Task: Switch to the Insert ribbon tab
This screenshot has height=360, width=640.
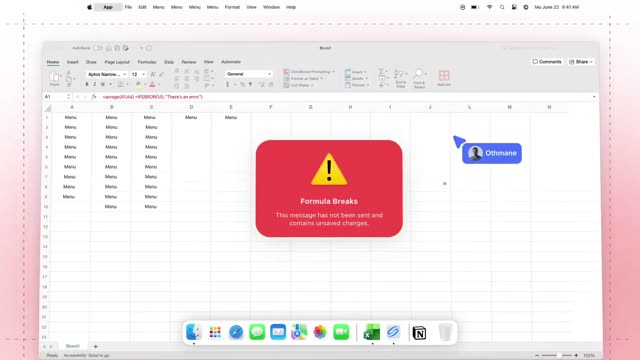Action: coord(73,62)
